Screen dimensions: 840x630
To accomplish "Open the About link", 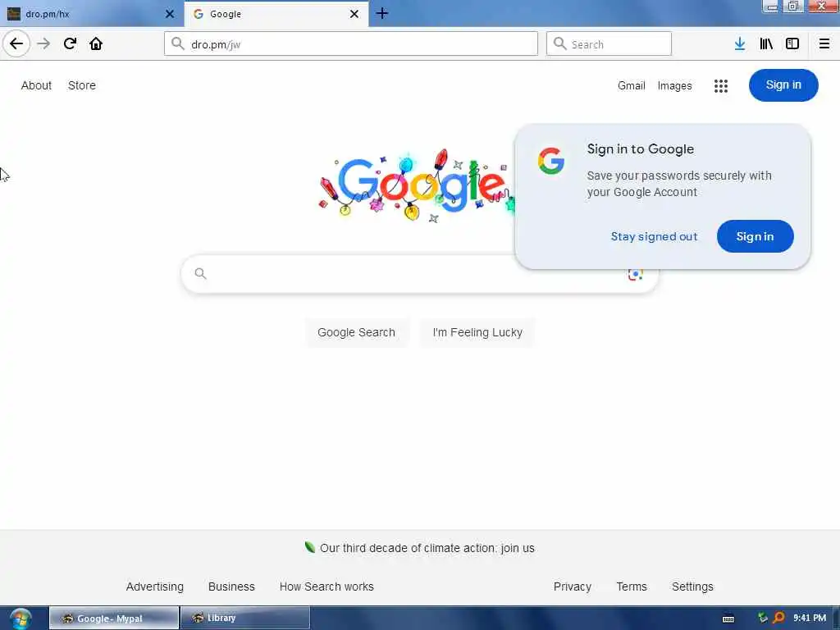I will click(36, 85).
